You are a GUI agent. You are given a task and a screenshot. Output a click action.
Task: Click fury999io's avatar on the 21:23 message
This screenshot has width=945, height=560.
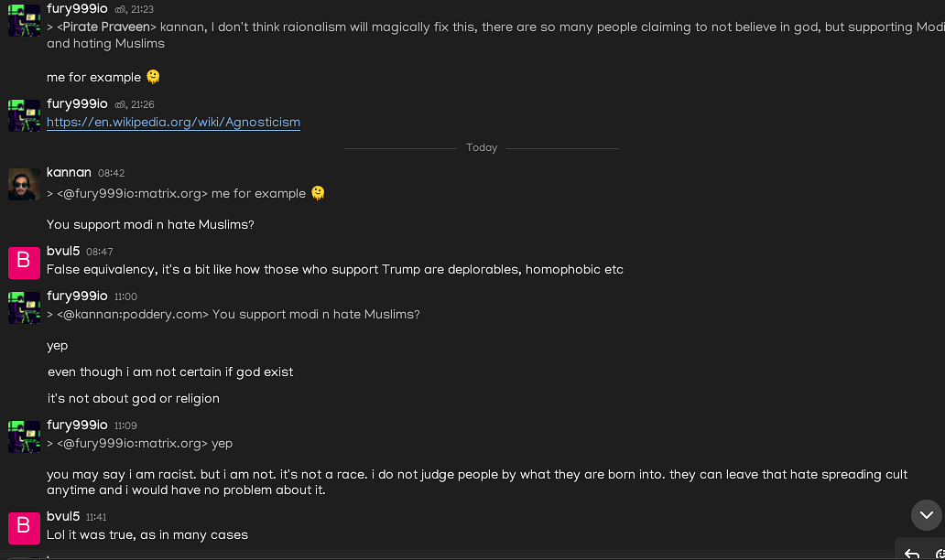point(24,20)
